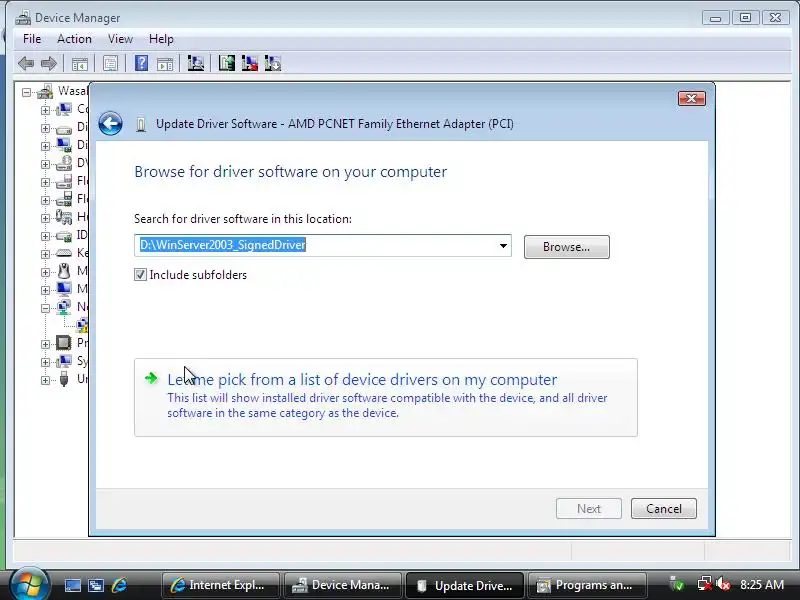
Task: Click the Device Manager toolbar Forward arrow
Action: pos(48,64)
